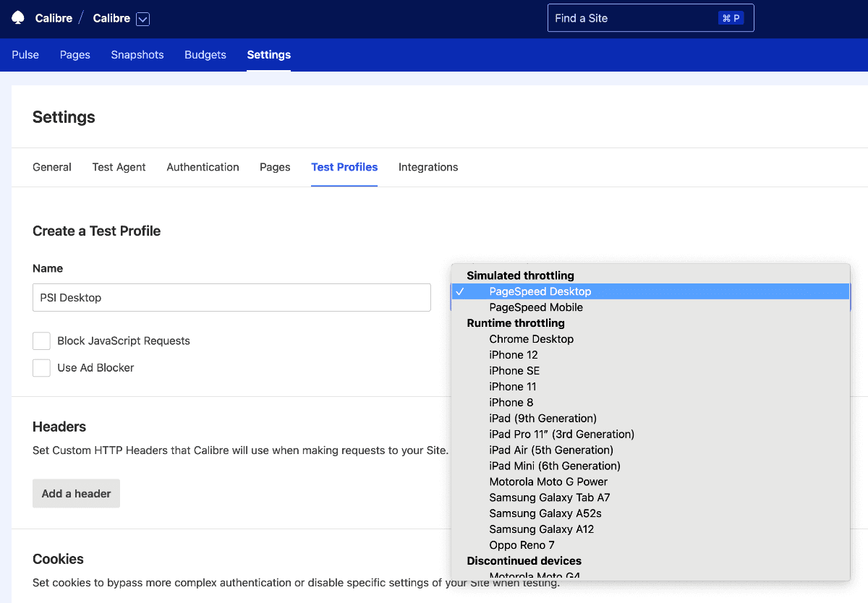Image resolution: width=868 pixels, height=603 pixels.
Task: Select PageSpeed Mobile from the throttling dropdown
Action: (x=535, y=307)
